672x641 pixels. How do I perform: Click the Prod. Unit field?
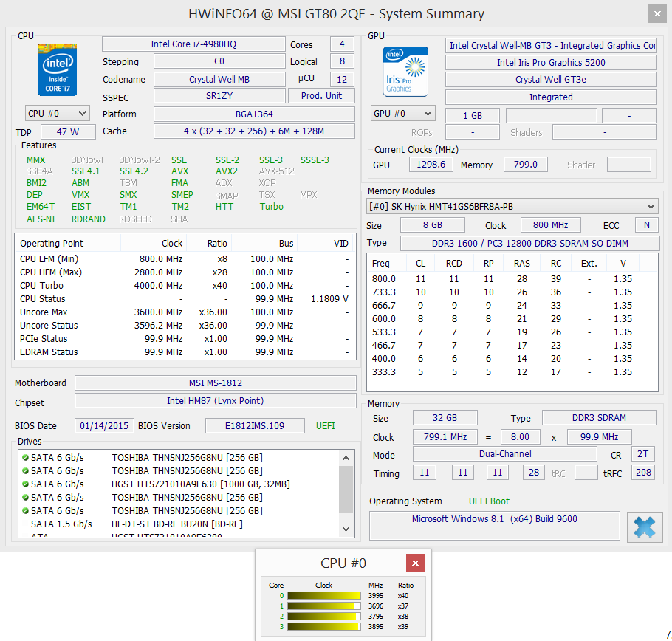[321, 96]
